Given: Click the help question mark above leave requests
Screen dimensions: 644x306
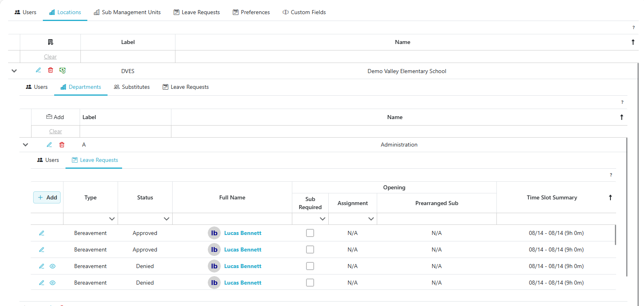Looking at the screenshot, I should (x=610, y=175).
